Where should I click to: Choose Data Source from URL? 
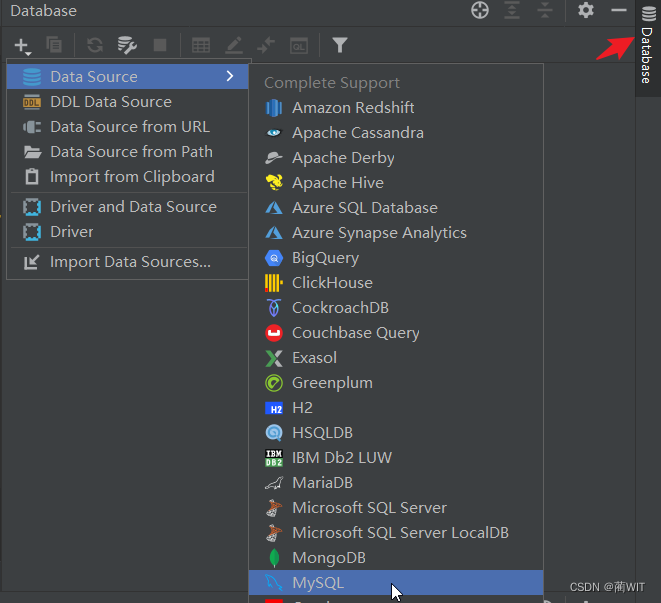[x=127, y=127]
